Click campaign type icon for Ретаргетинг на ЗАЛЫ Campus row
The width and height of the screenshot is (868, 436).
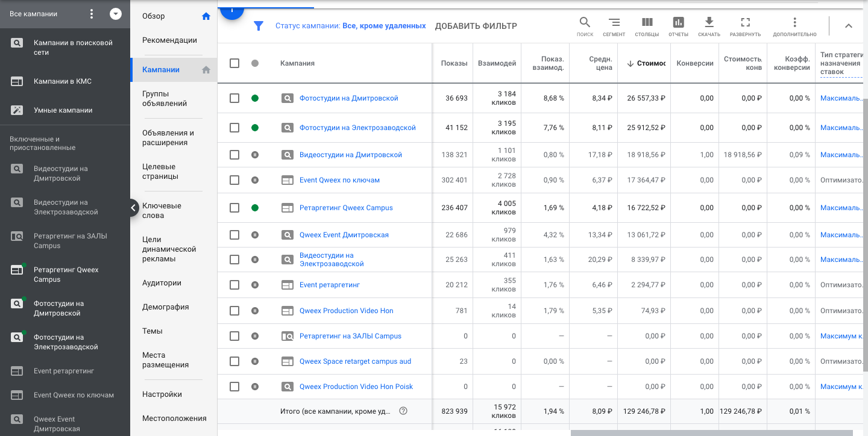point(288,336)
